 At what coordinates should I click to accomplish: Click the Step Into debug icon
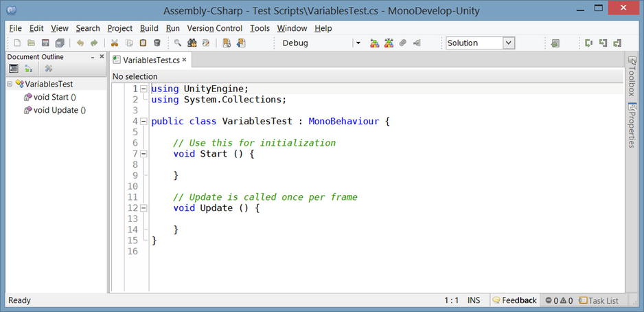[603, 43]
